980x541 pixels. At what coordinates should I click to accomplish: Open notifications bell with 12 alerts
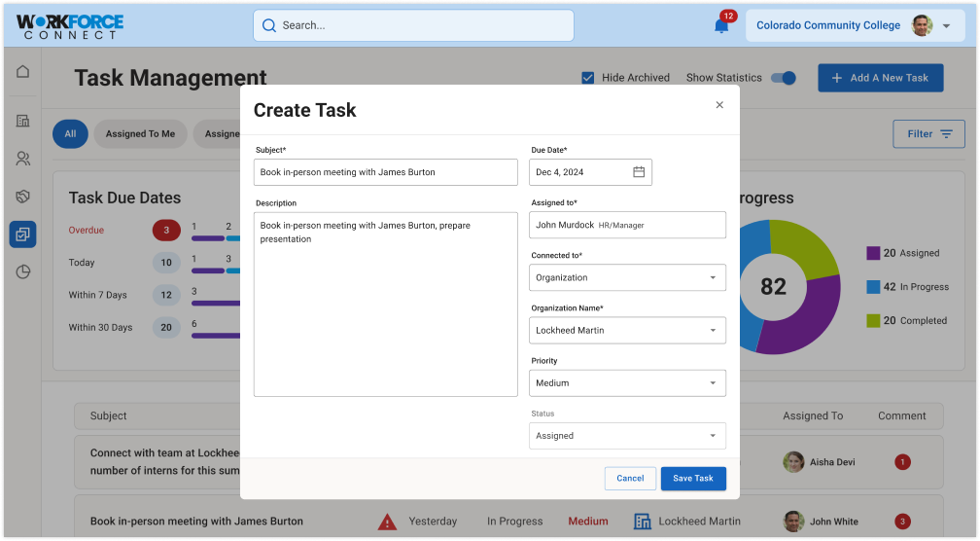click(x=721, y=26)
